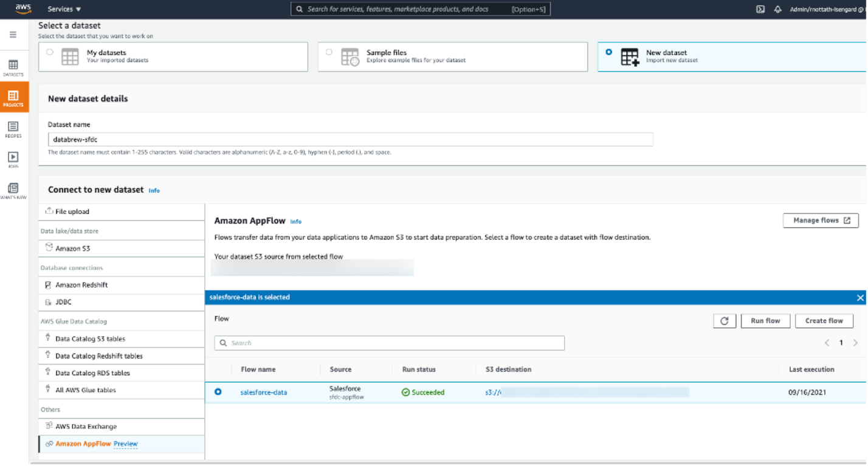This screenshot has width=868, height=466.
Task: Click the Source column header
Action: click(x=340, y=369)
